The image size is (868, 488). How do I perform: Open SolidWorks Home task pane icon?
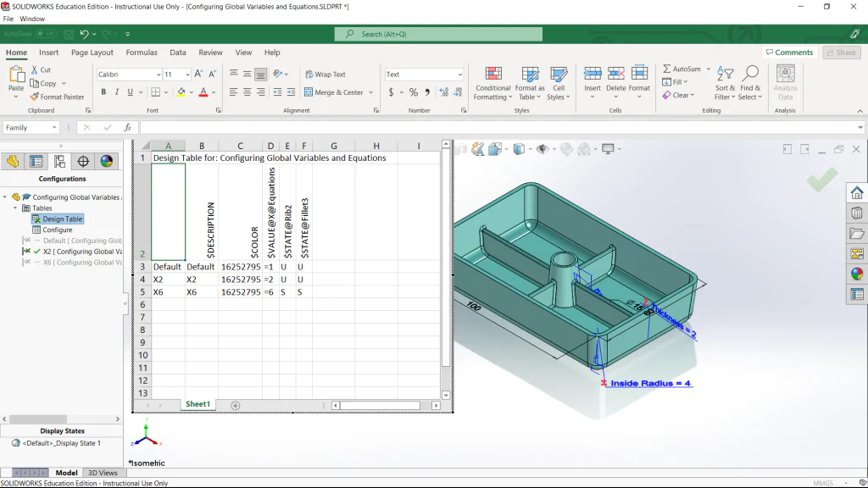click(x=857, y=192)
